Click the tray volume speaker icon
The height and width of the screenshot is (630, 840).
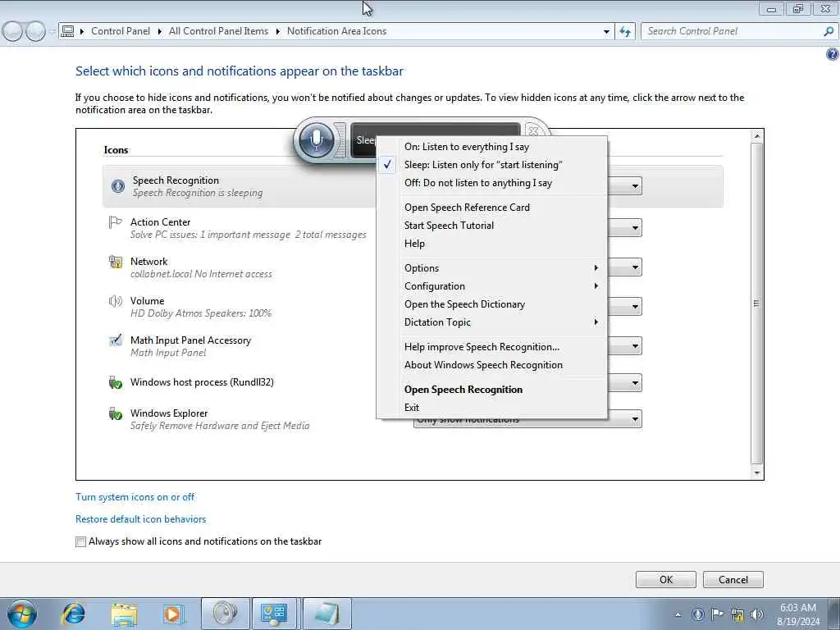(756, 614)
